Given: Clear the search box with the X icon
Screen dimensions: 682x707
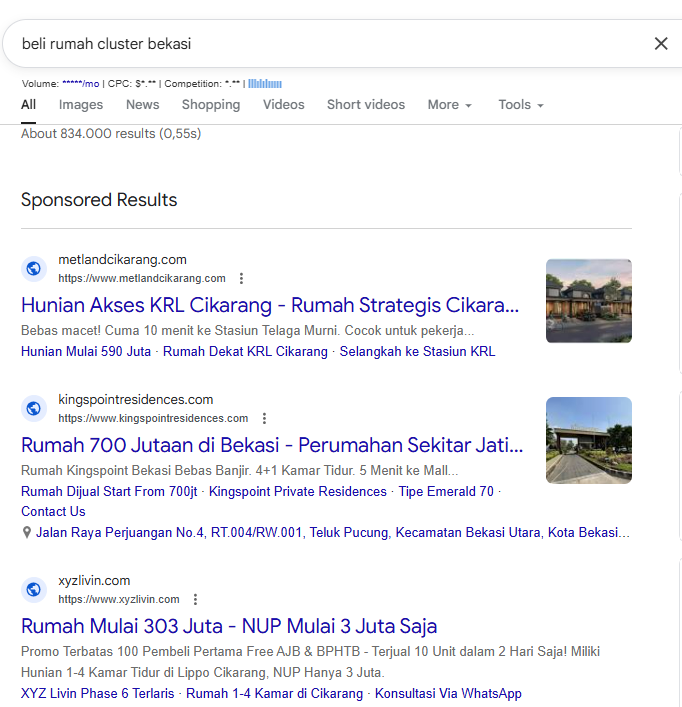Looking at the screenshot, I should [x=661, y=44].
